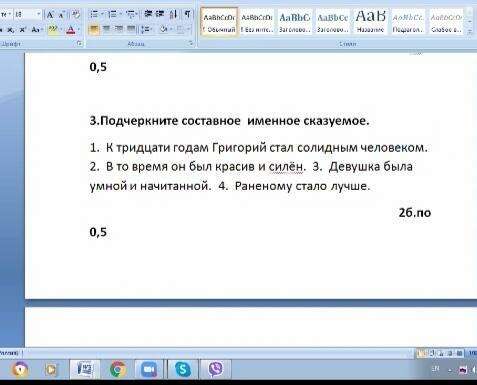Viewport: 477px width, 385px height.
Task: Open the font color dropdown arrow
Action: pos(79,30)
